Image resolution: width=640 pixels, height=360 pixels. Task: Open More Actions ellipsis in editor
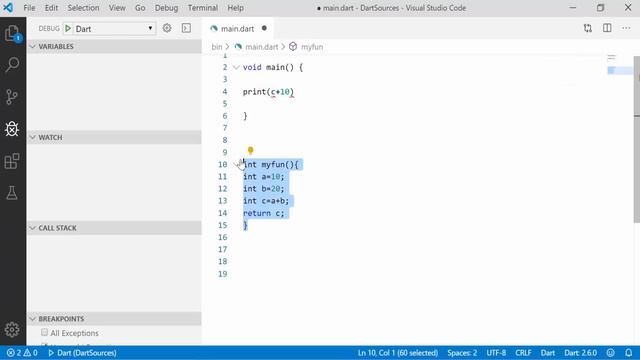(626, 28)
